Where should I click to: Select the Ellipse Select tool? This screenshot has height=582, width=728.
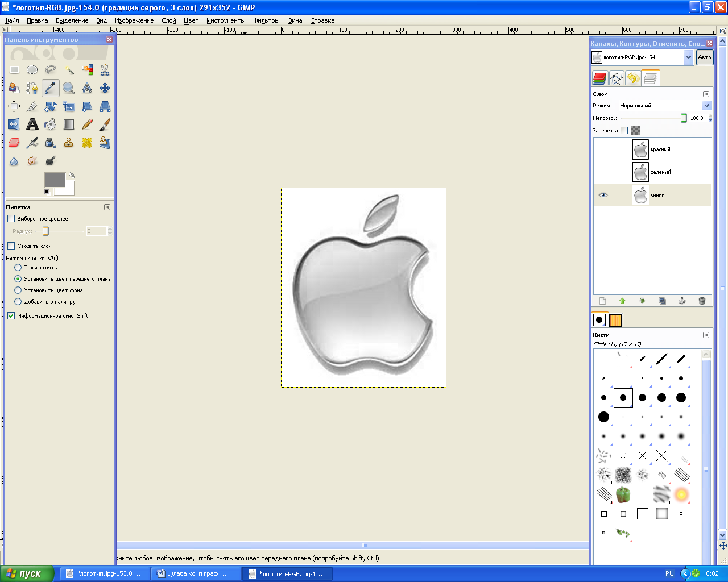(x=32, y=70)
